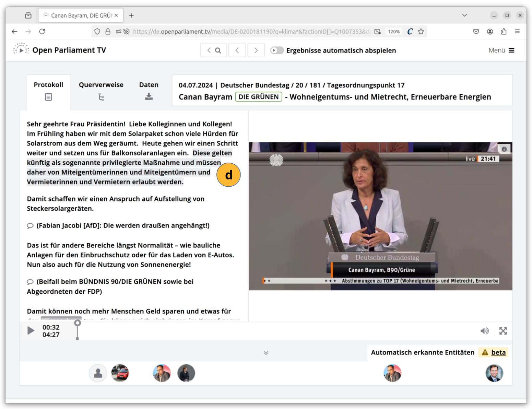Open Firefox account icon
Viewport: 532px width, 409px height.
point(490,32)
